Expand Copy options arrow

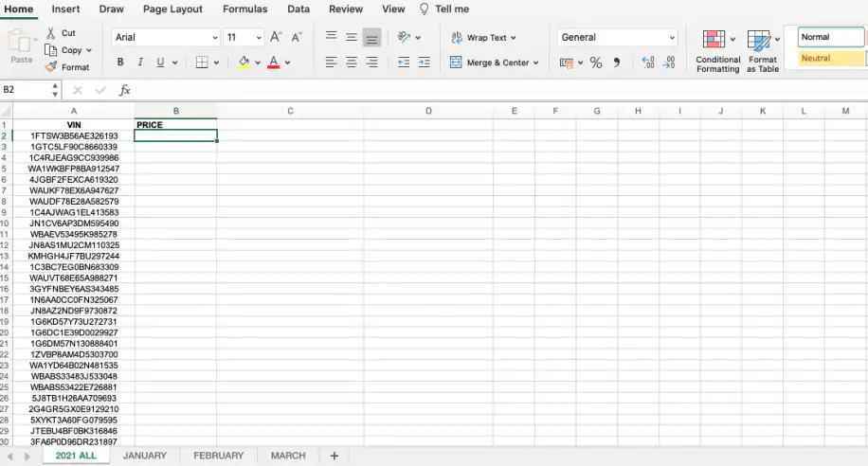pos(88,50)
